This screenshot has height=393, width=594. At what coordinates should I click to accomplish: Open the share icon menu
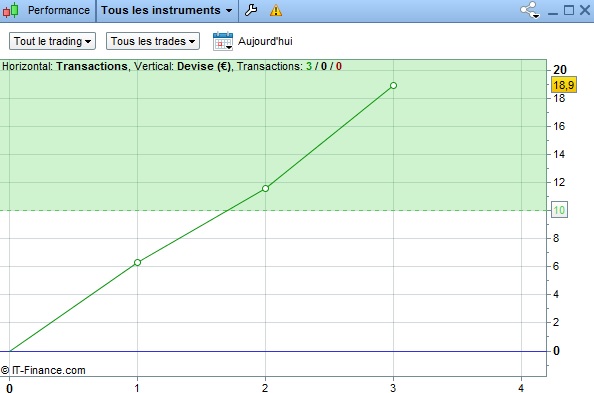pyautogui.click(x=530, y=10)
